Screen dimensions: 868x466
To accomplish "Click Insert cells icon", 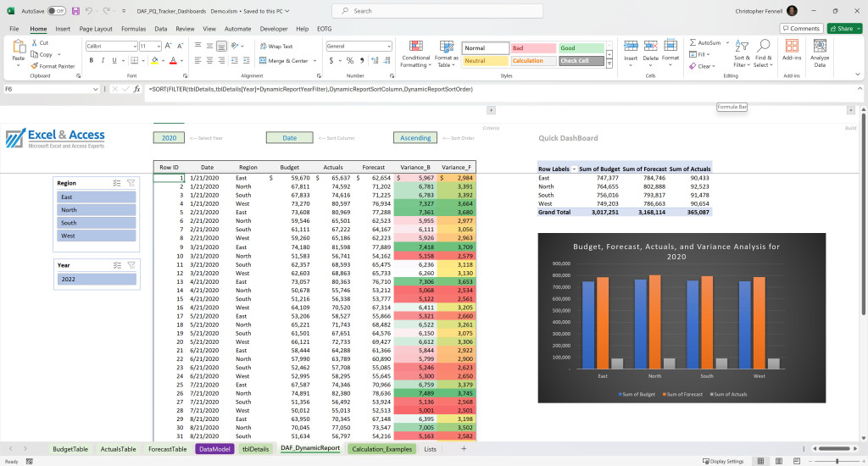I will point(631,47).
